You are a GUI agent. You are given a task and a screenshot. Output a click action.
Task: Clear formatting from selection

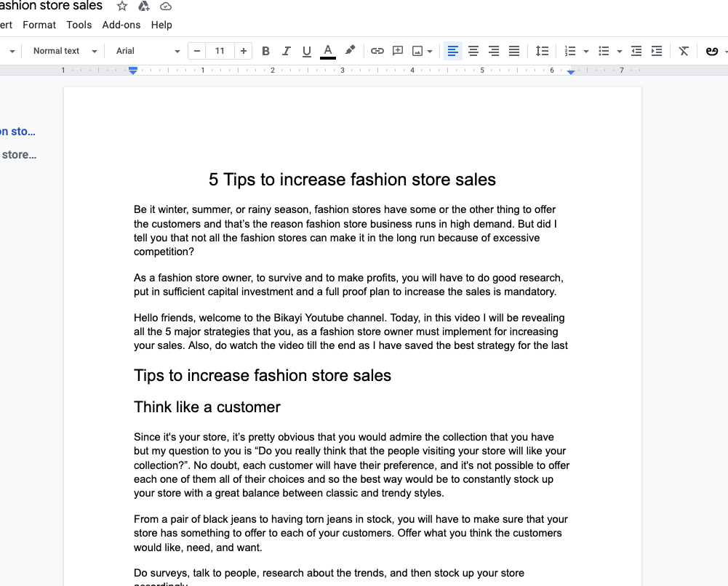click(684, 51)
